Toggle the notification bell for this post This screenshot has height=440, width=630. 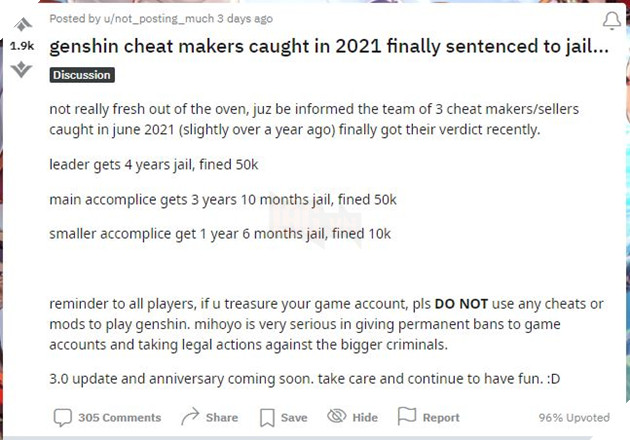click(x=610, y=21)
